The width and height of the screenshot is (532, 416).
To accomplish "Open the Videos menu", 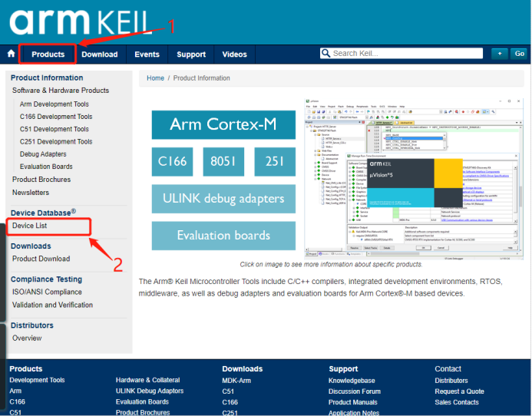I will [x=234, y=54].
